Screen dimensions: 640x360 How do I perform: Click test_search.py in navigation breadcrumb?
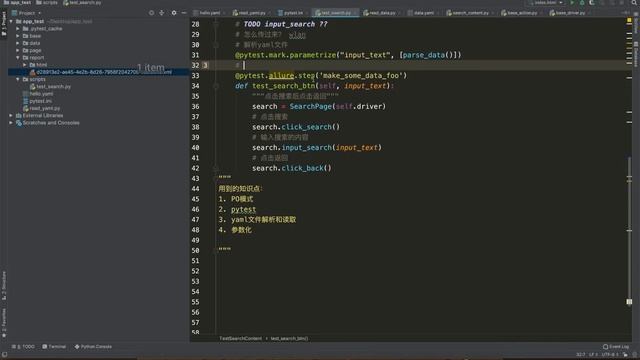click(x=82, y=2)
